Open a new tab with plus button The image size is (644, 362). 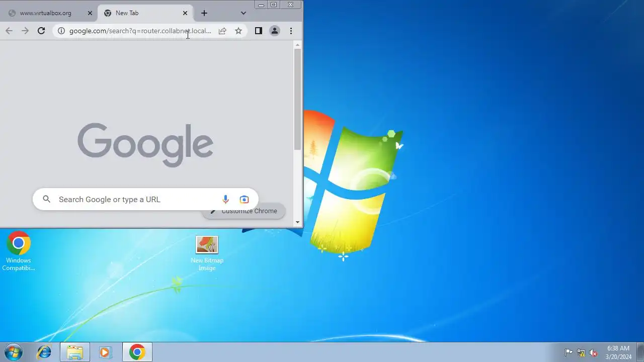pos(204,13)
